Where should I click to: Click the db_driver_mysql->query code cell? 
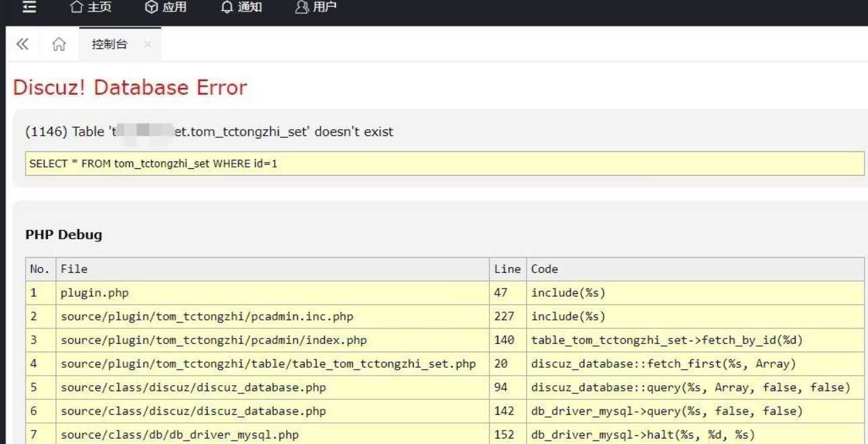point(695,411)
